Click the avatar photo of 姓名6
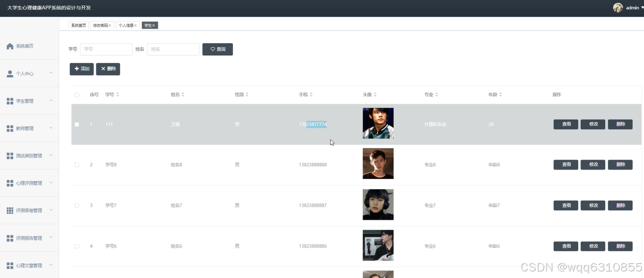This screenshot has height=278, width=644. (378, 245)
